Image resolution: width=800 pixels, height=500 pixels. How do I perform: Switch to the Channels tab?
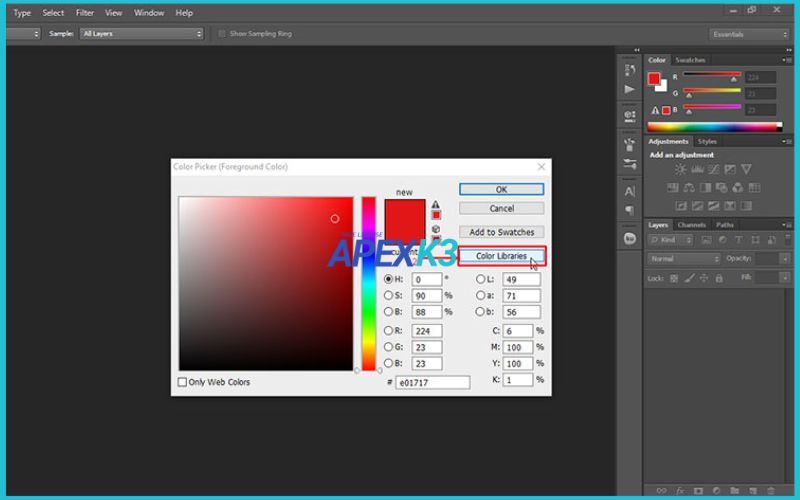pos(692,225)
